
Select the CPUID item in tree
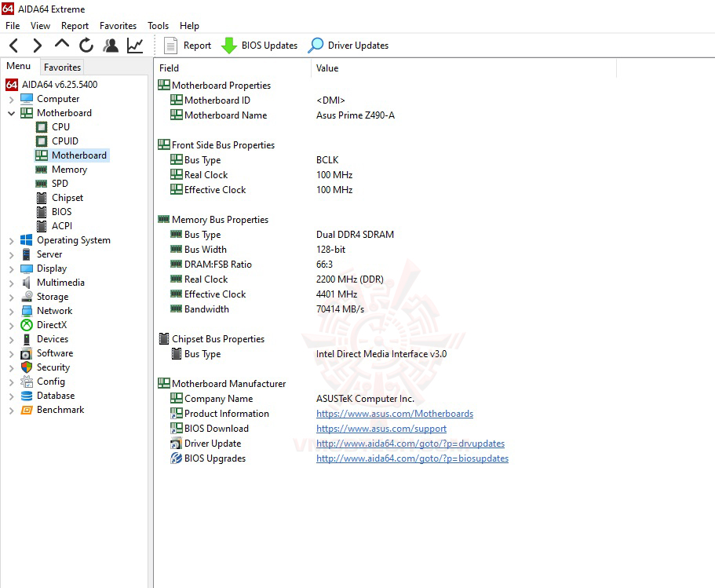(65, 141)
